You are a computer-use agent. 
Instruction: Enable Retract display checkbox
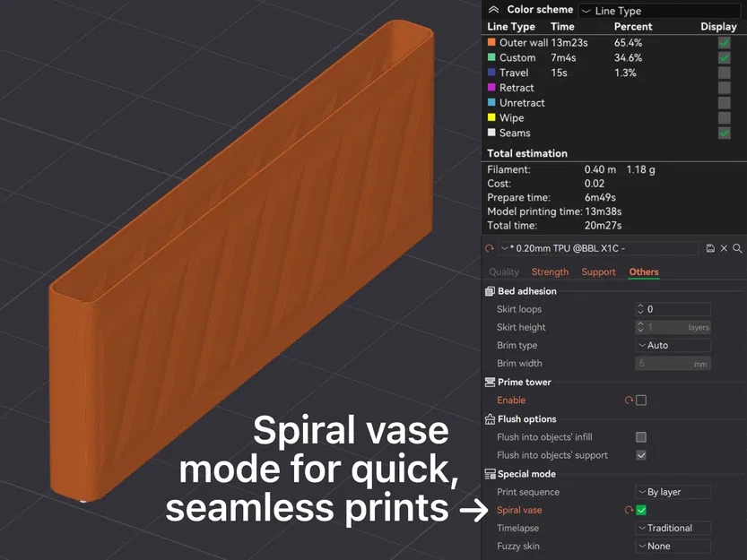[x=725, y=88]
